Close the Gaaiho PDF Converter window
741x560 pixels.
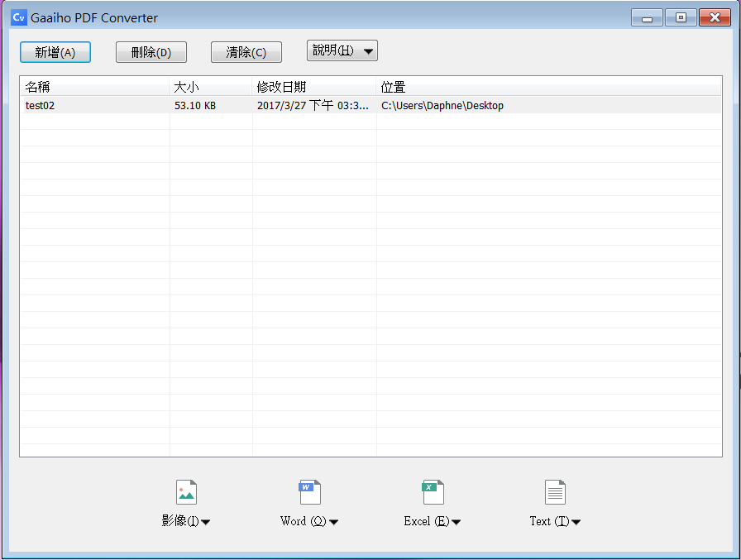[x=715, y=18]
